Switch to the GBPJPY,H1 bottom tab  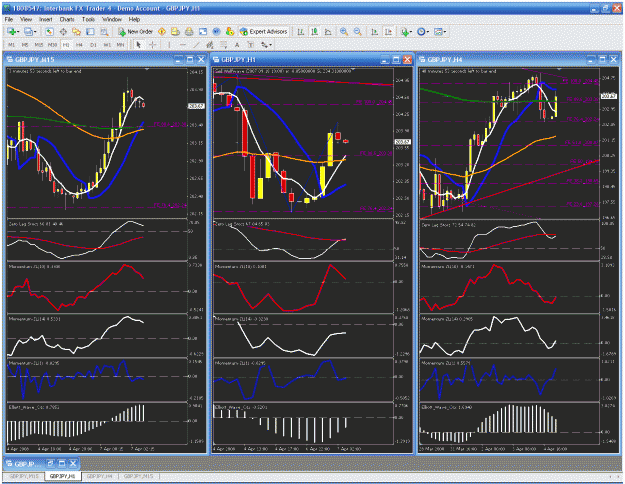coord(63,476)
